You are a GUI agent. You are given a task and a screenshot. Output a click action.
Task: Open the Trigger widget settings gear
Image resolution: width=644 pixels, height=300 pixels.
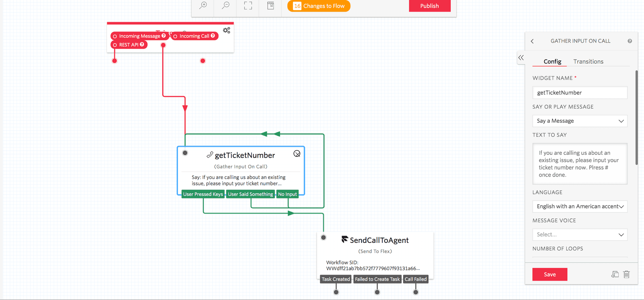(227, 31)
